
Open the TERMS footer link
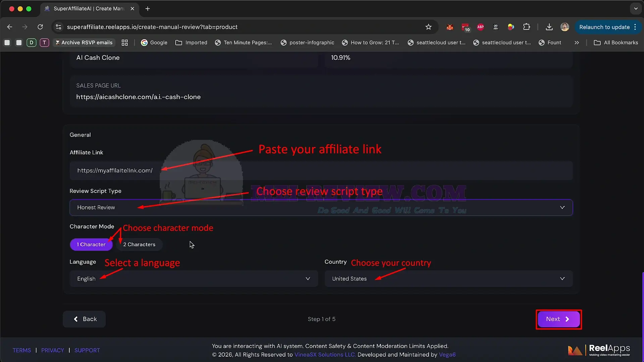click(x=22, y=350)
